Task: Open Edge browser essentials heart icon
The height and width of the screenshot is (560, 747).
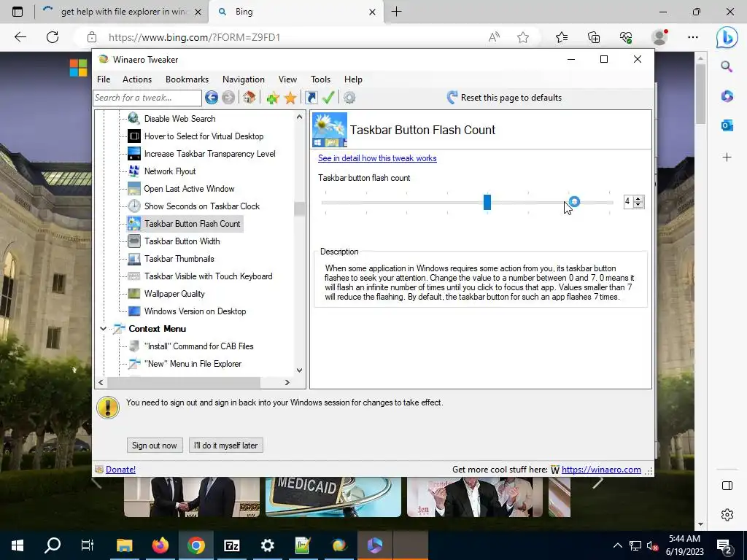Action: tap(626, 37)
